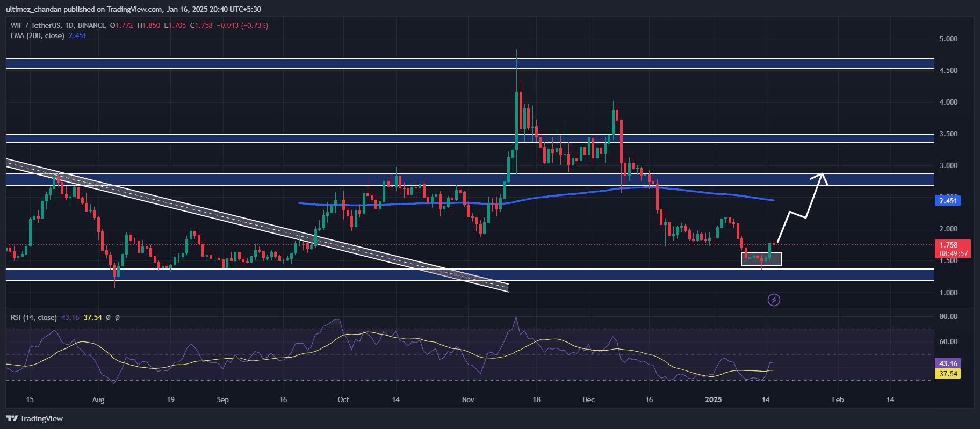Click the 08:49:57 bar countdown label
The image size is (980, 429).
click(x=954, y=253)
